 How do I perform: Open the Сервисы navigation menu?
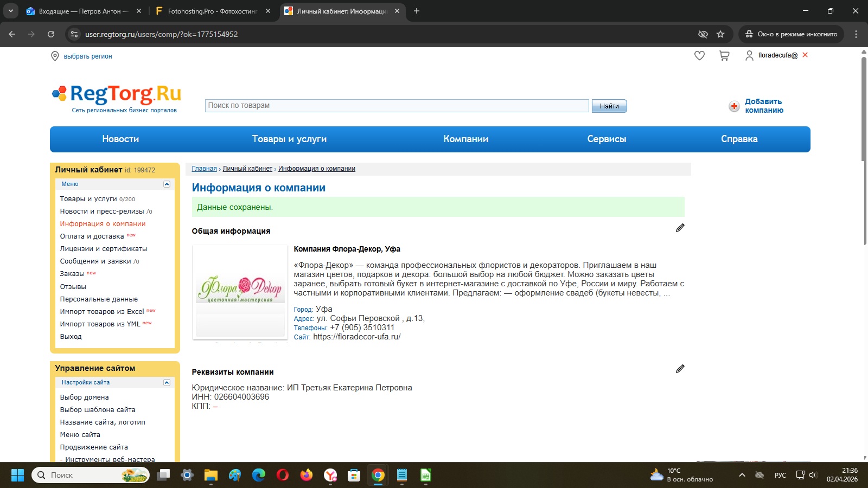tap(607, 139)
